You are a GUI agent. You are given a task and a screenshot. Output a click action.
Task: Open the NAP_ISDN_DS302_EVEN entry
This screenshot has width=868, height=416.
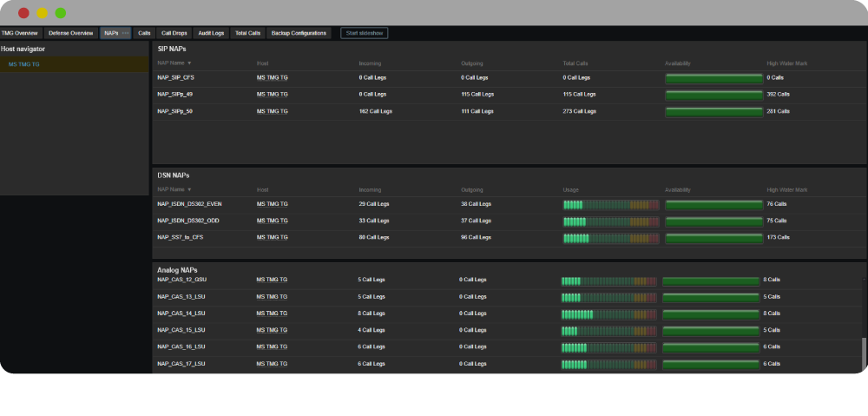tap(189, 204)
